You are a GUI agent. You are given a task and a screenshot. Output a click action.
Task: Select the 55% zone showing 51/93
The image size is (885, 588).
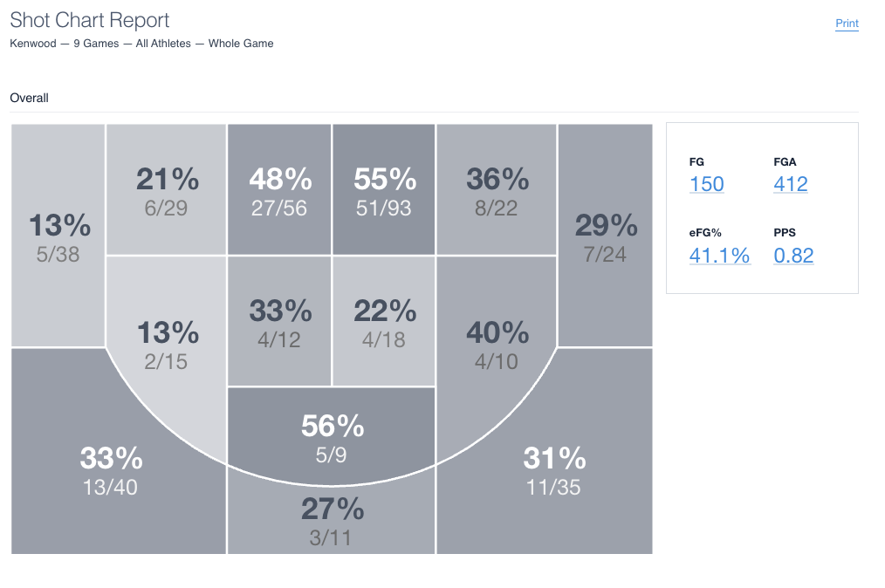coord(384,191)
